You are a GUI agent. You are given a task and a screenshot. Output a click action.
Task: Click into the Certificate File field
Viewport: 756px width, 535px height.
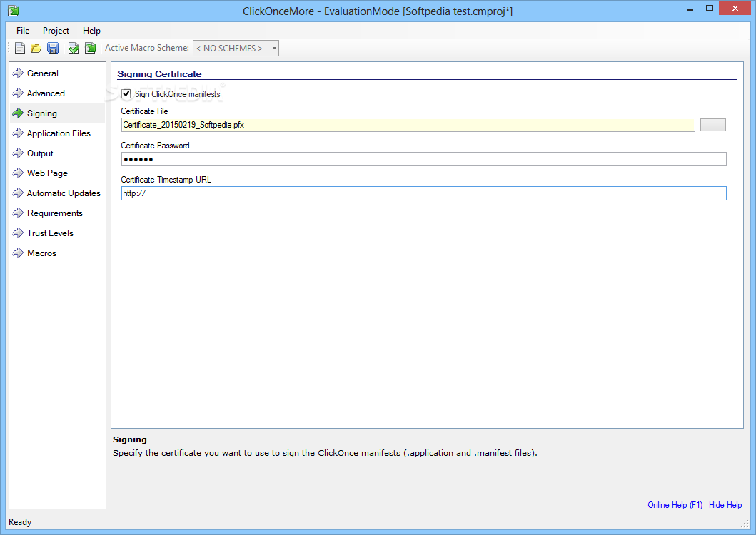point(408,125)
